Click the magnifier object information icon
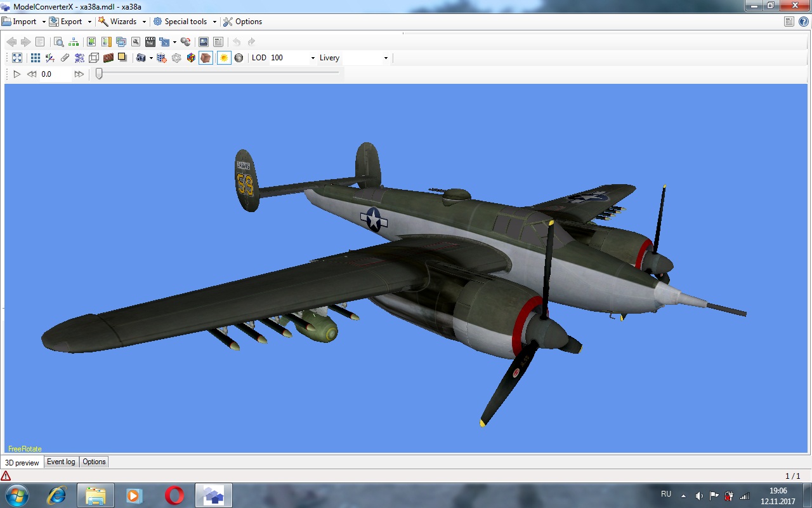Viewport: 812px width, 508px height. coord(58,42)
